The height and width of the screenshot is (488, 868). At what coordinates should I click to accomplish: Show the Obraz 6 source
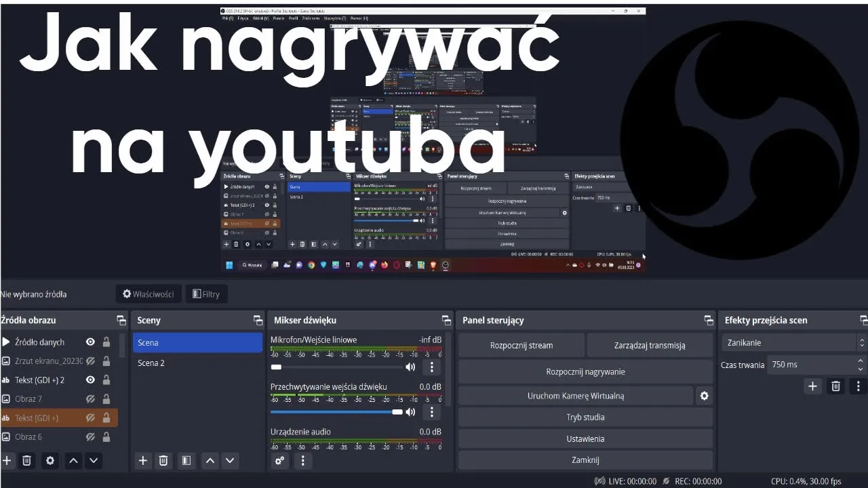90,437
